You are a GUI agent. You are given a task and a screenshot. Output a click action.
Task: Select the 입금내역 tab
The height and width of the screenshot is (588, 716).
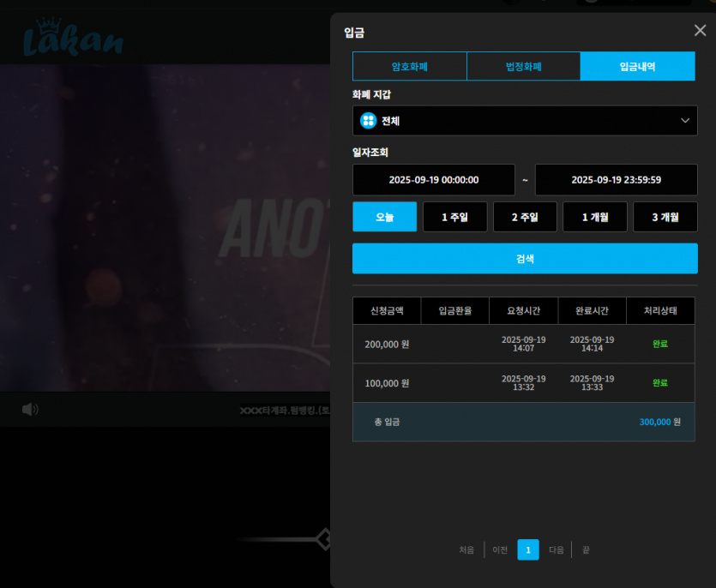point(637,67)
